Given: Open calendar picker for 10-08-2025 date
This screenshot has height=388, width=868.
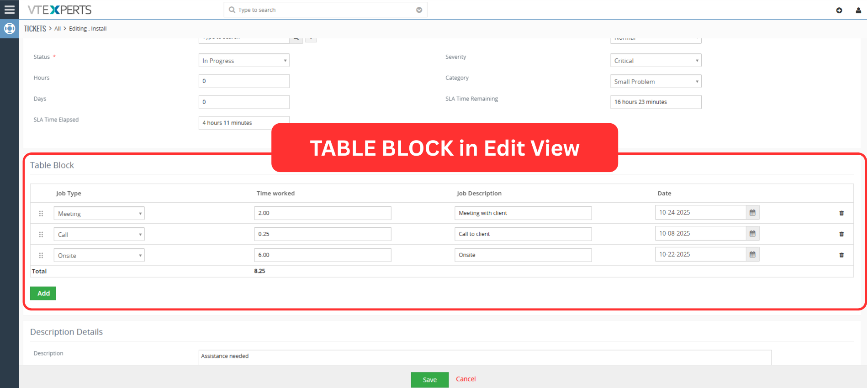Looking at the screenshot, I should pyautogui.click(x=752, y=234).
